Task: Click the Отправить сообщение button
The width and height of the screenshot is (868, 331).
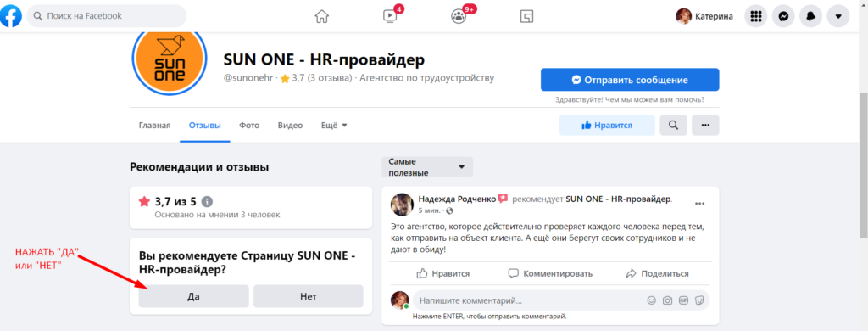Action: click(630, 80)
